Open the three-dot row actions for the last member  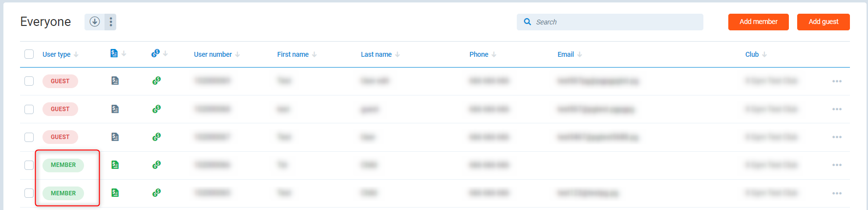tap(837, 193)
